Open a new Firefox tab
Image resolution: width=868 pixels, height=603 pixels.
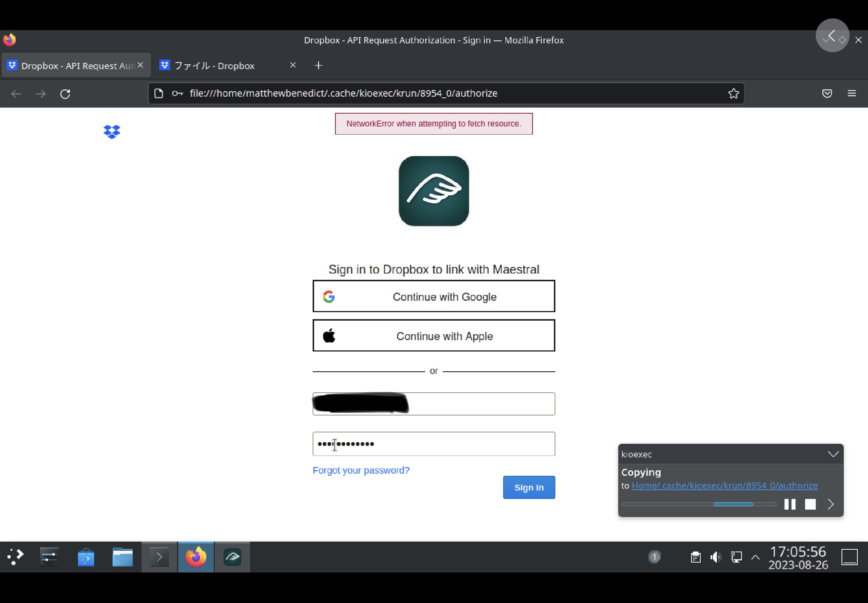(318, 66)
